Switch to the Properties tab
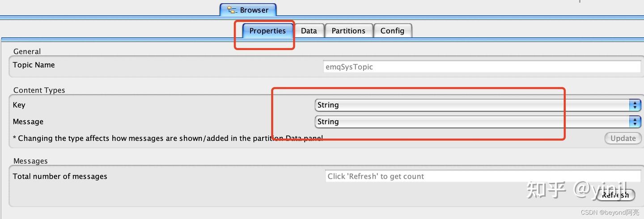This screenshot has height=219, width=644. coord(267,31)
